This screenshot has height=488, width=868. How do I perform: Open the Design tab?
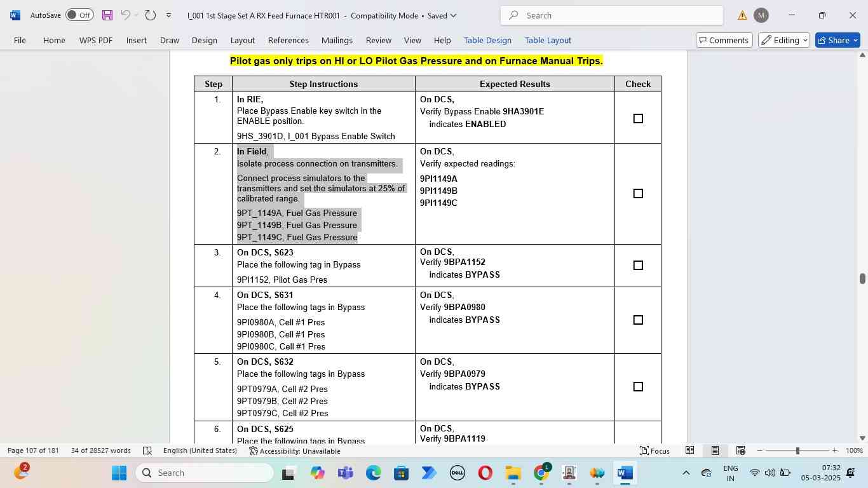tap(205, 40)
